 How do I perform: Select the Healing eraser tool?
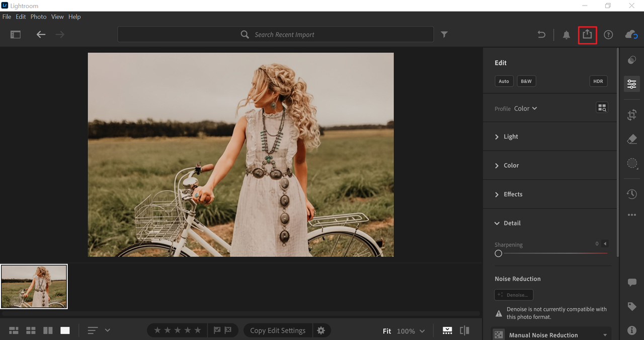632,139
